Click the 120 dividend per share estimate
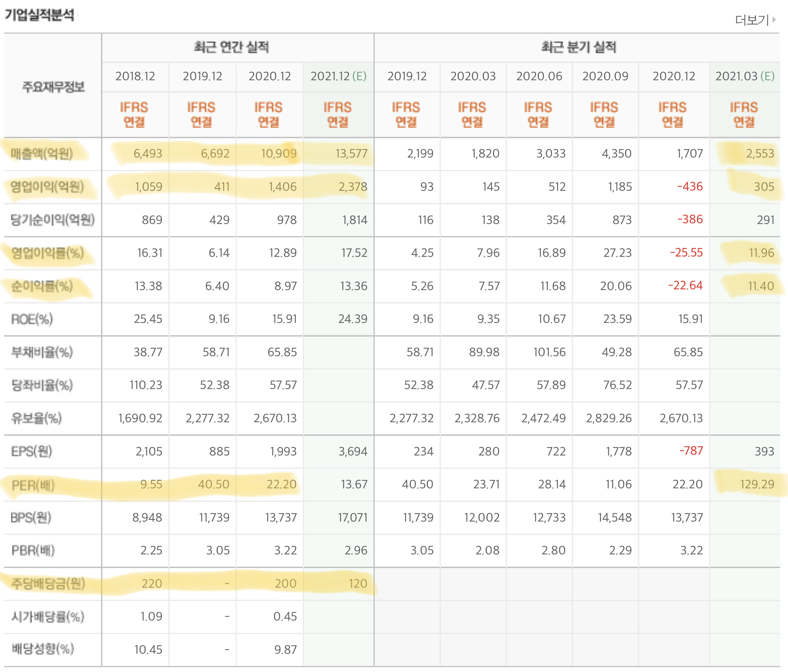The image size is (788, 672). click(x=358, y=584)
